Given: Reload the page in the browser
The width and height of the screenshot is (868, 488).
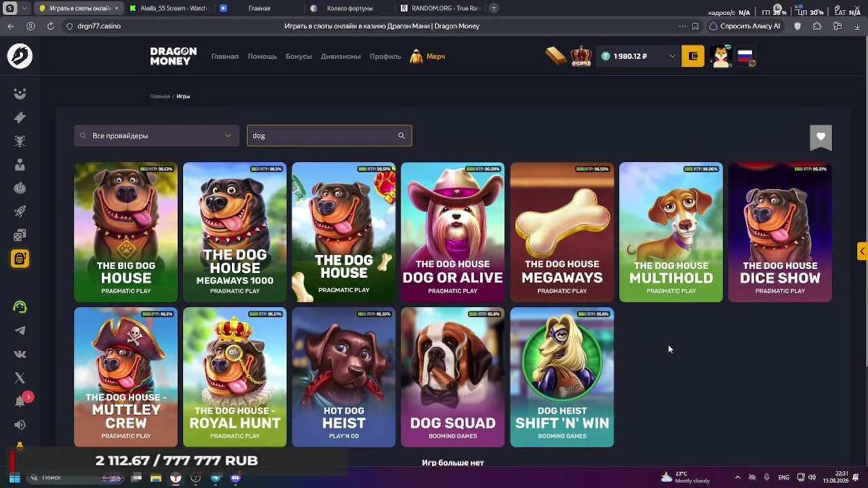Looking at the screenshot, I should tap(50, 26).
